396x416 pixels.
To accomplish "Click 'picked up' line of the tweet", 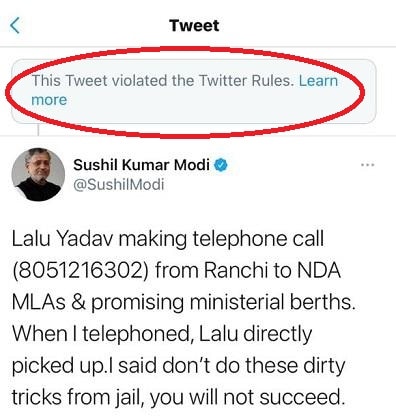I will click(x=178, y=366).
